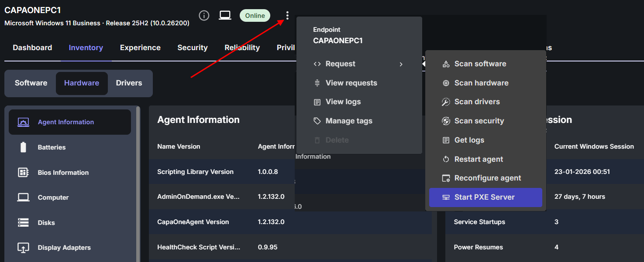Go to the Security tab
The image size is (644, 262).
point(193,48)
